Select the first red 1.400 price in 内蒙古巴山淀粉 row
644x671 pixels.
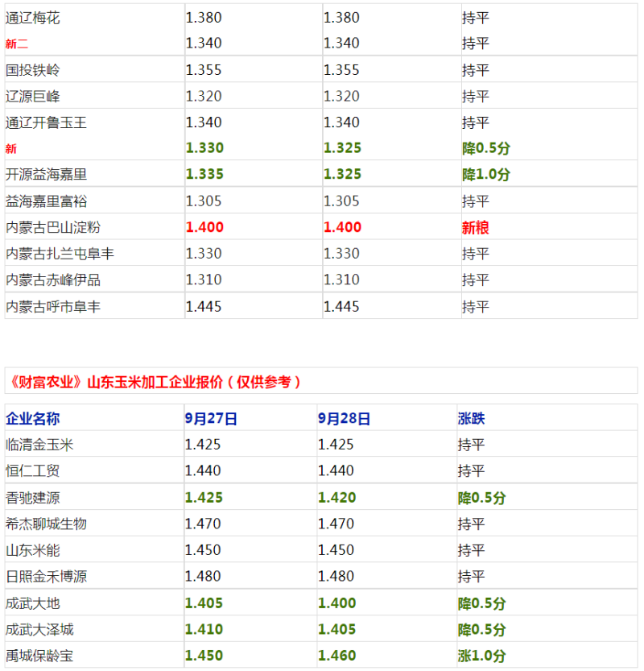coord(204,227)
